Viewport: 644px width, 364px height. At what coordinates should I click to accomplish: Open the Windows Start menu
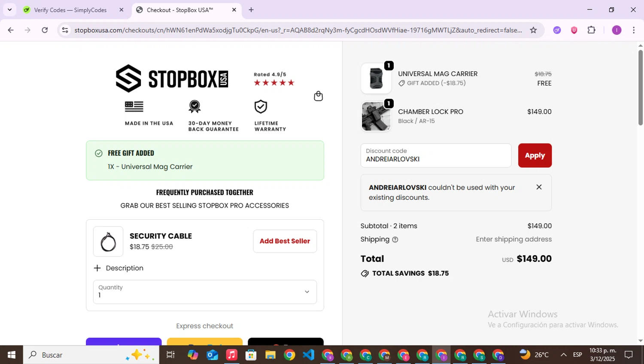click(x=12, y=355)
